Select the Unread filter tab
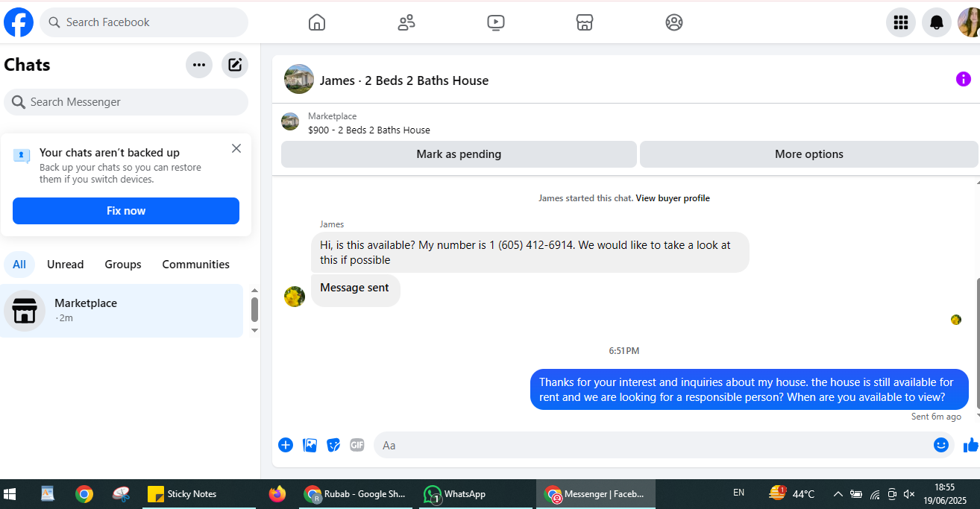This screenshot has width=980, height=509. click(x=66, y=265)
